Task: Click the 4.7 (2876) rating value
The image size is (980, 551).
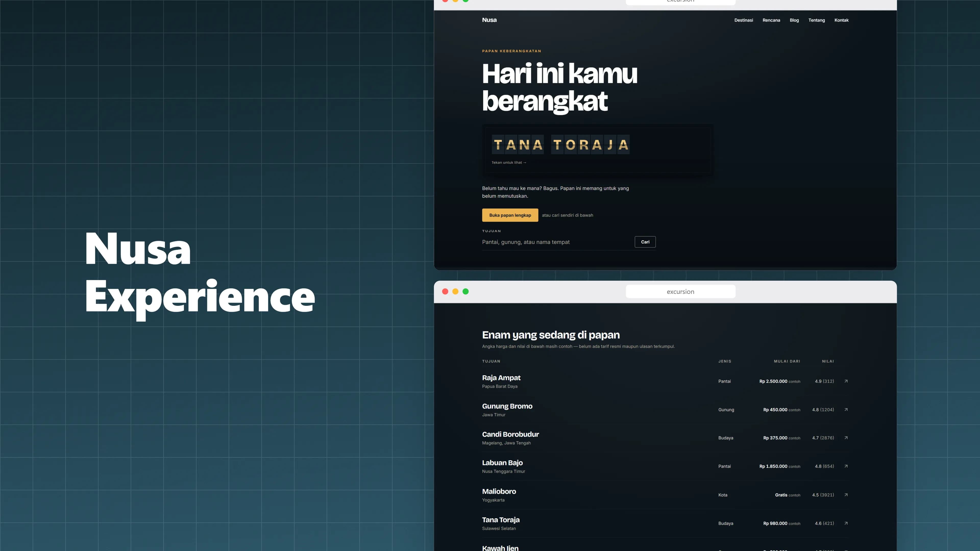Action: coord(823,438)
